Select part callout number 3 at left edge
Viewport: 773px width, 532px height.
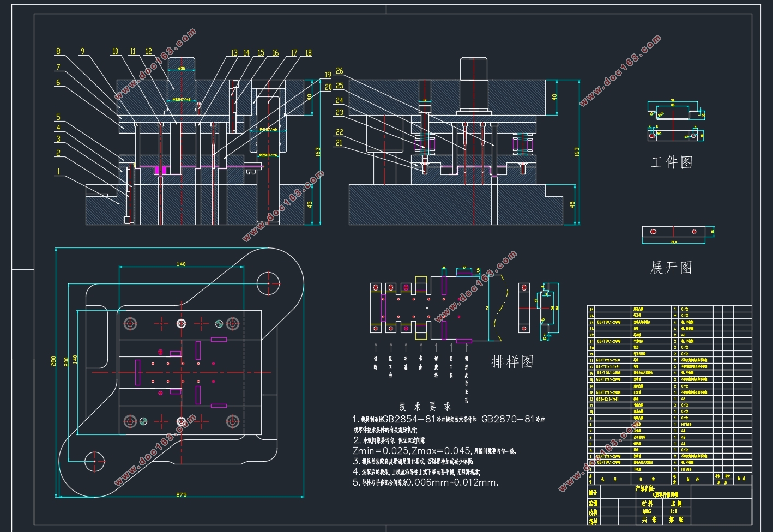pos(58,140)
